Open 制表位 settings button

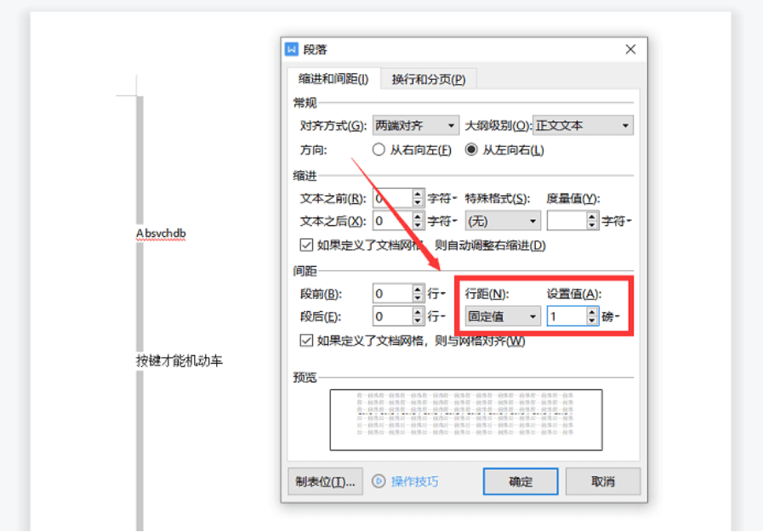[326, 481]
